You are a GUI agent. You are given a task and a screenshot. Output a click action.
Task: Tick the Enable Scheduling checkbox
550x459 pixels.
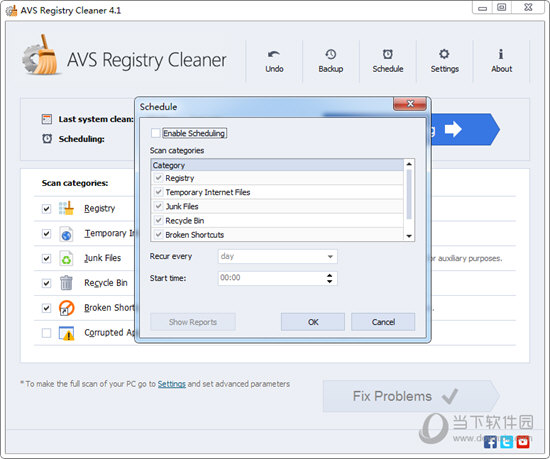coord(155,133)
